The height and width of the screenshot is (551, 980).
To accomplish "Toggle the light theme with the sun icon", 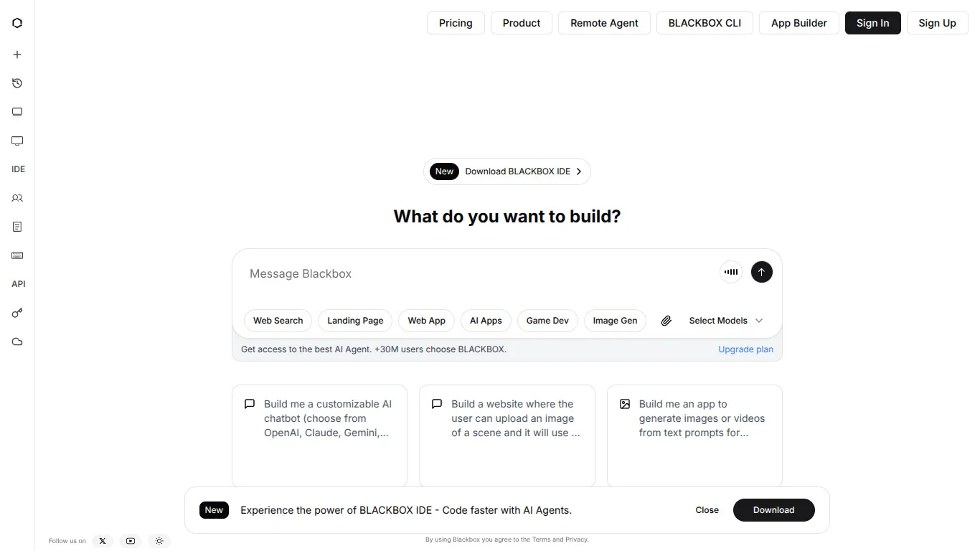I will pos(159,541).
